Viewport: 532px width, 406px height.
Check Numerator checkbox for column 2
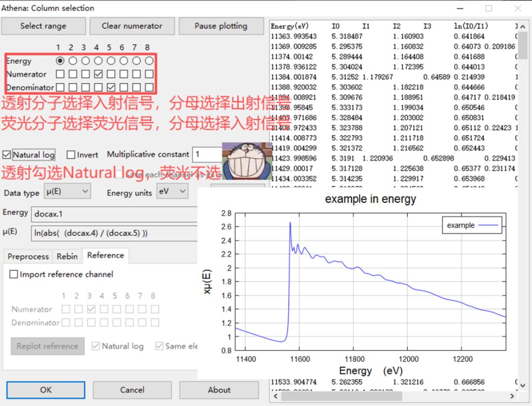pos(72,74)
